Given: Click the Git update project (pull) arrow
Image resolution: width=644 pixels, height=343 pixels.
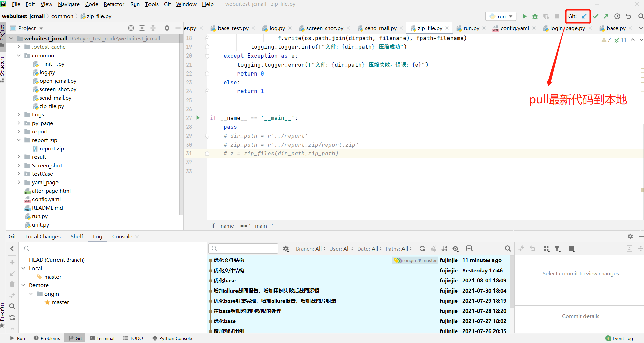Looking at the screenshot, I should point(584,16).
